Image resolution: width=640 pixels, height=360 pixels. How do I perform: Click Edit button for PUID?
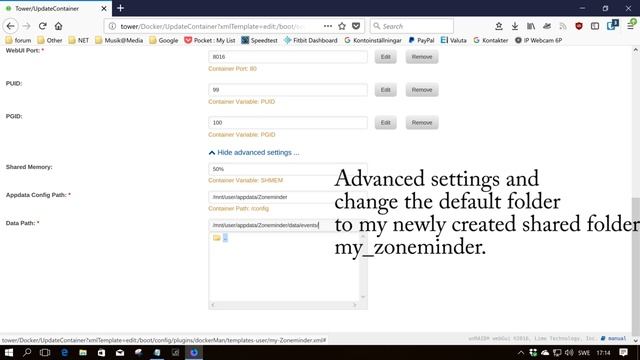tap(386, 90)
